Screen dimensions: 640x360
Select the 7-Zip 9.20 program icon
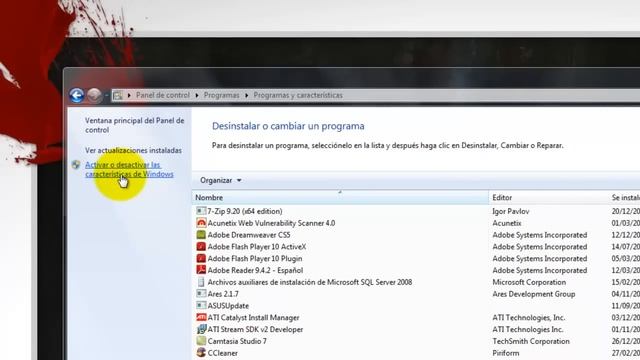pyautogui.click(x=201, y=211)
